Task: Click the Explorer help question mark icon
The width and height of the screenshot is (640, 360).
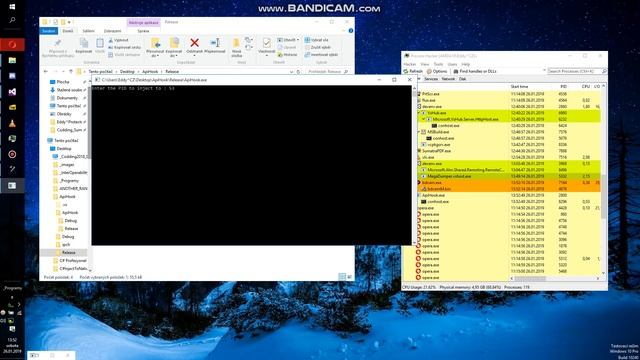Action: point(350,31)
